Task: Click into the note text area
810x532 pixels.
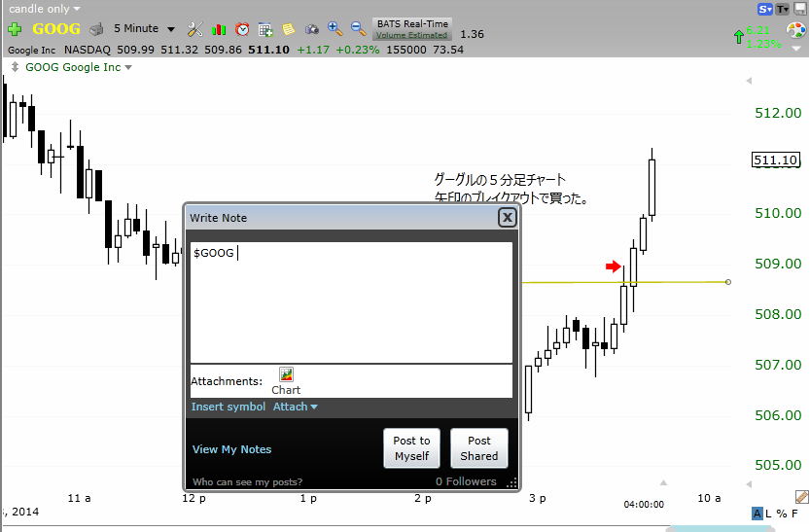Action: pyautogui.click(x=351, y=302)
